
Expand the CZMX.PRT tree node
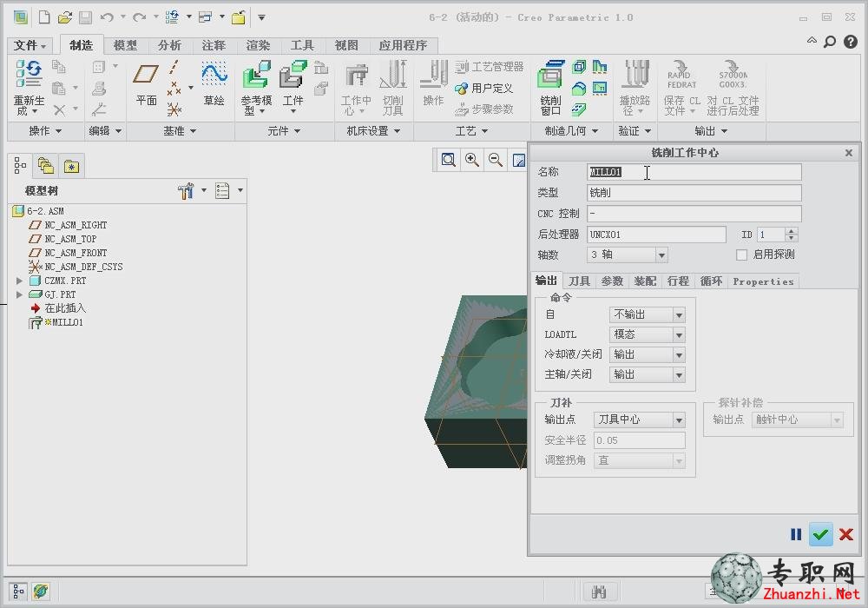point(19,281)
